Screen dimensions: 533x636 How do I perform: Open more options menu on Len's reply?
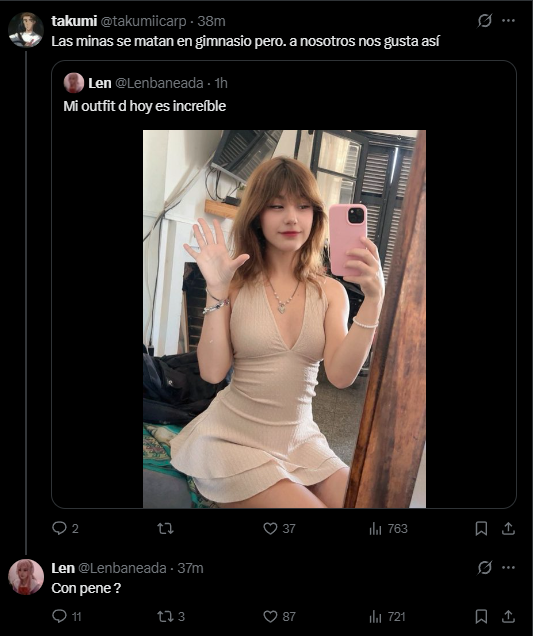click(508, 567)
